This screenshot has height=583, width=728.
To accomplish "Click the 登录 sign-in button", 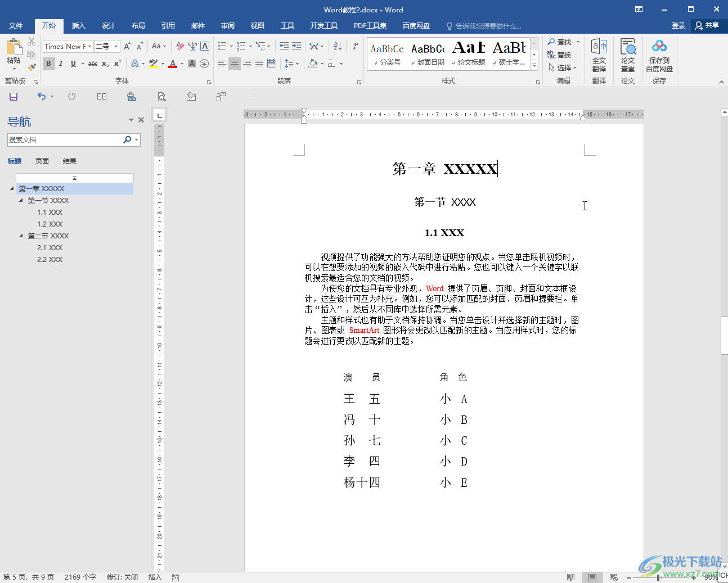I will click(678, 26).
